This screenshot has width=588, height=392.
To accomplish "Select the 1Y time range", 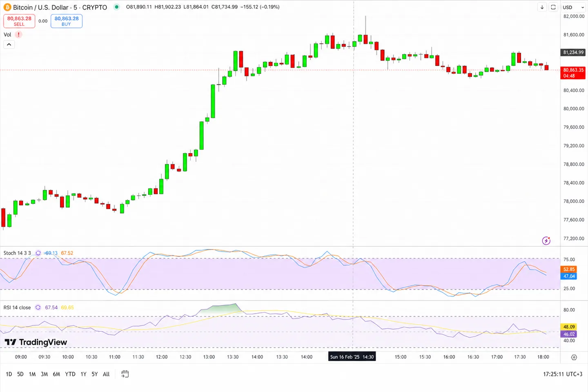I will 83,374.
